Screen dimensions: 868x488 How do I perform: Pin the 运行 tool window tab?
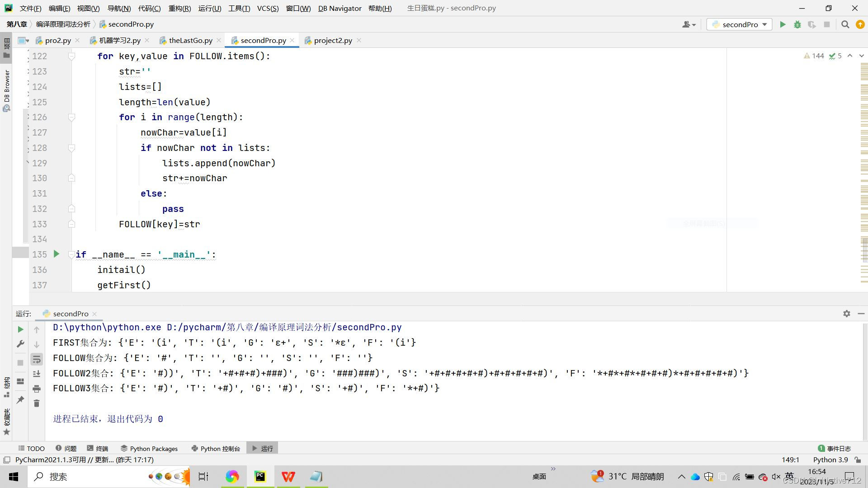pyautogui.click(x=20, y=400)
